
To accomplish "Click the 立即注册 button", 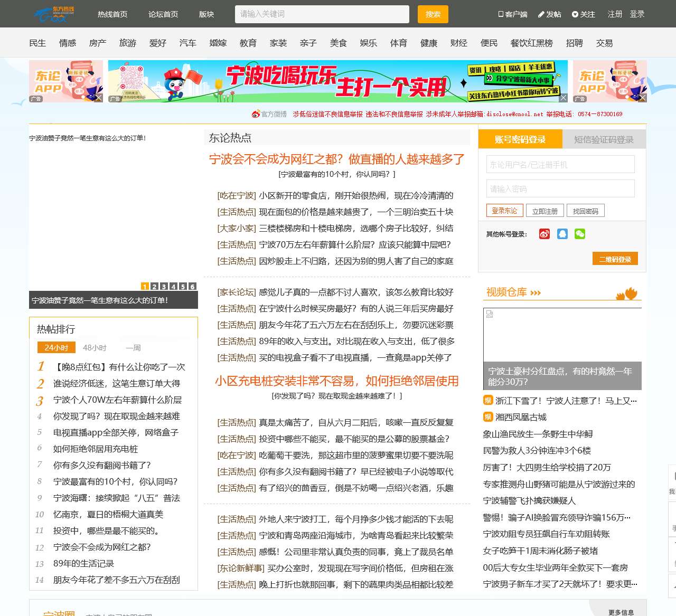I will 545,211.
